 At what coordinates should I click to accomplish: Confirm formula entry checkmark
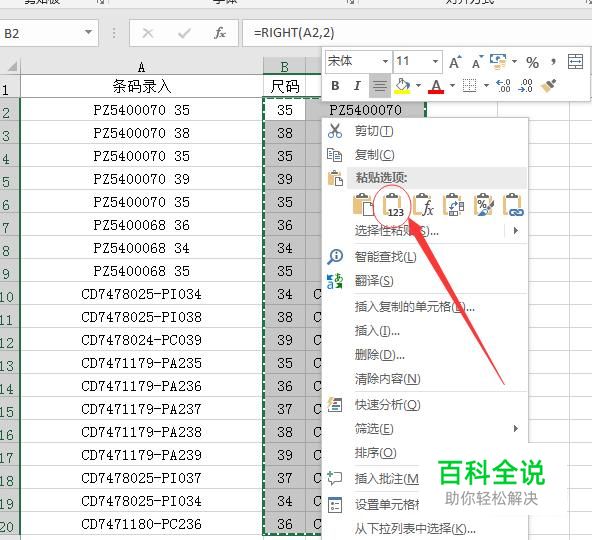coord(184,33)
